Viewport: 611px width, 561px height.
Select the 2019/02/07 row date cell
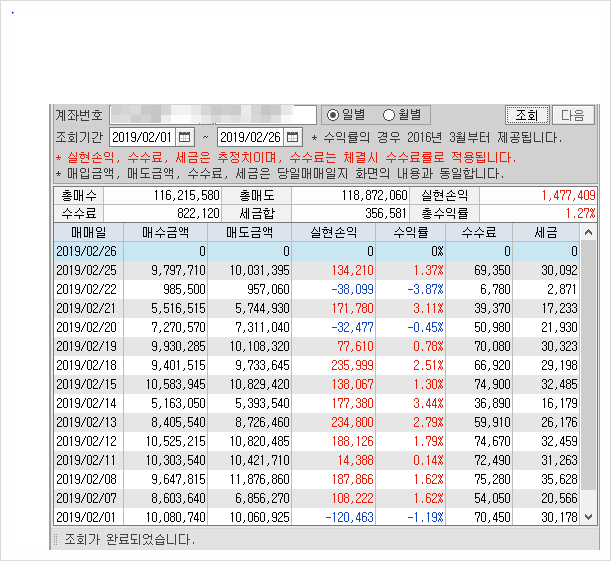pyautogui.click(x=89, y=498)
